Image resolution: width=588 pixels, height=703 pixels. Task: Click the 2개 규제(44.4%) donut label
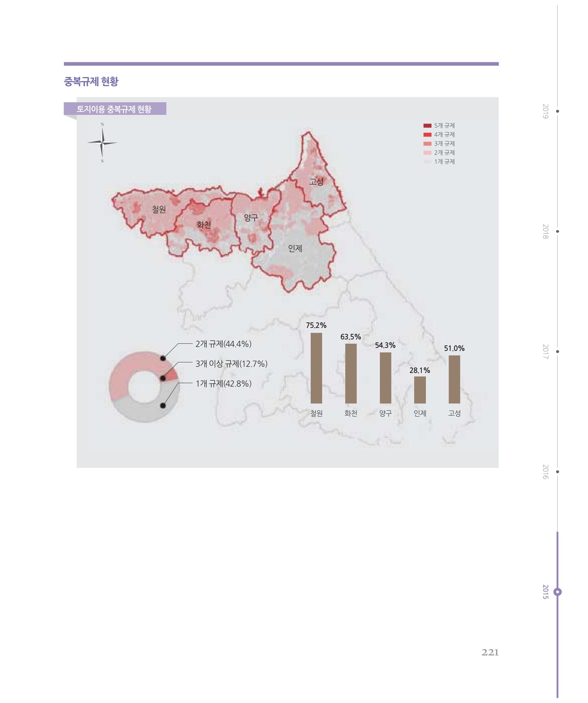(223, 344)
